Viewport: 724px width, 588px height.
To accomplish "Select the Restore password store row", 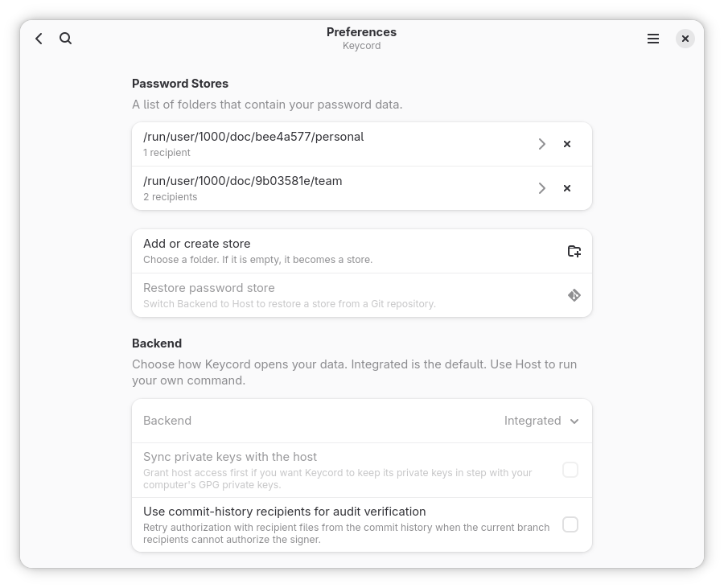I will (x=362, y=295).
